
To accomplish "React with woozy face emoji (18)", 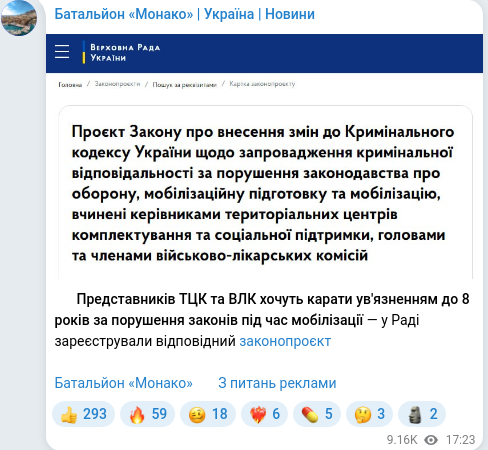I will [x=208, y=414].
